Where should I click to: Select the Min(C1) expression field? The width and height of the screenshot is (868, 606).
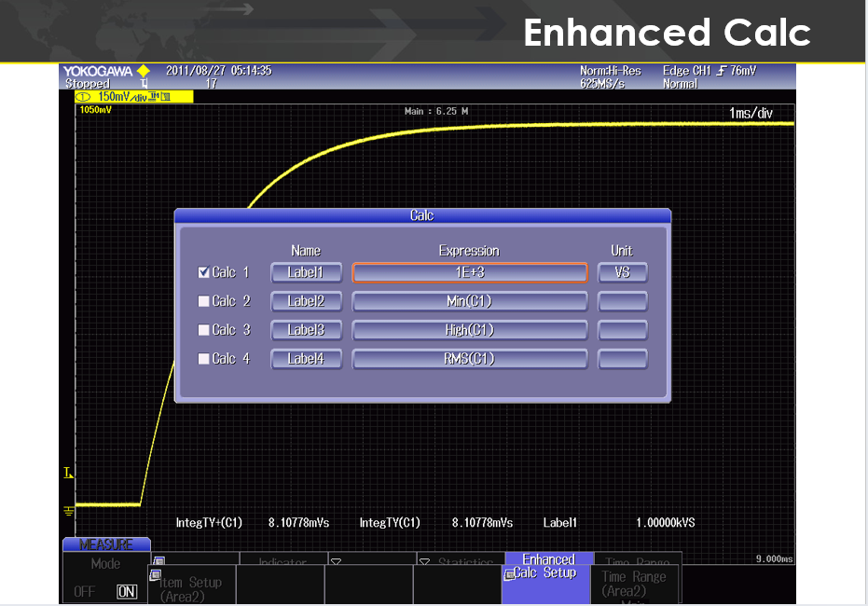point(469,301)
